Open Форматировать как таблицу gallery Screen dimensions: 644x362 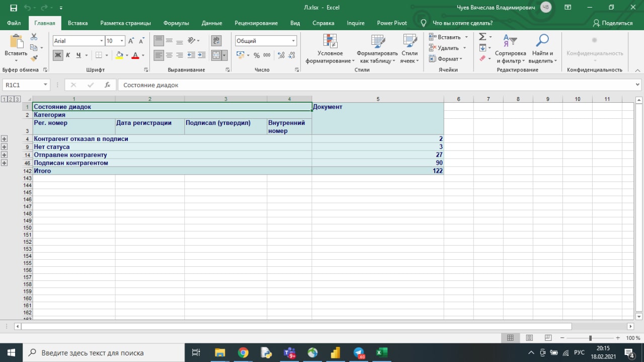(x=377, y=49)
